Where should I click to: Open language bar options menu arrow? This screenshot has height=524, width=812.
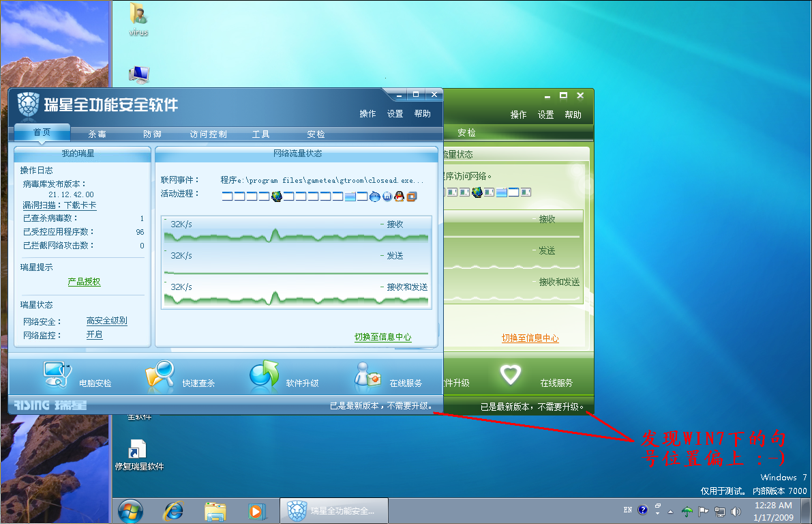658,513
